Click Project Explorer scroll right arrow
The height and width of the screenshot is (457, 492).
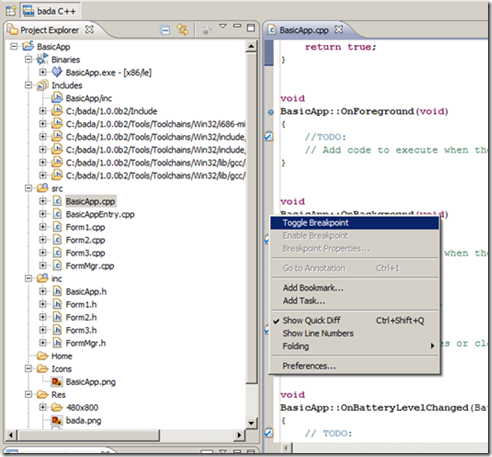pos(239,435)
